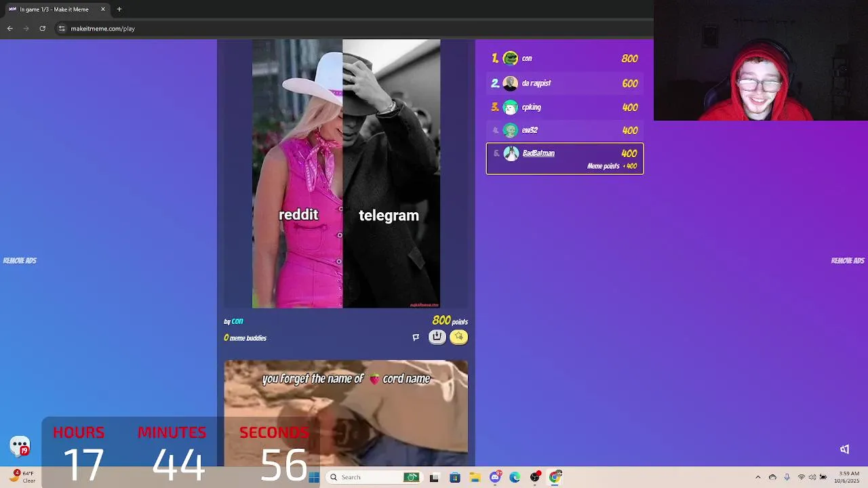
Task: Click the 0 meme buddies label
Action: [245, 338]
